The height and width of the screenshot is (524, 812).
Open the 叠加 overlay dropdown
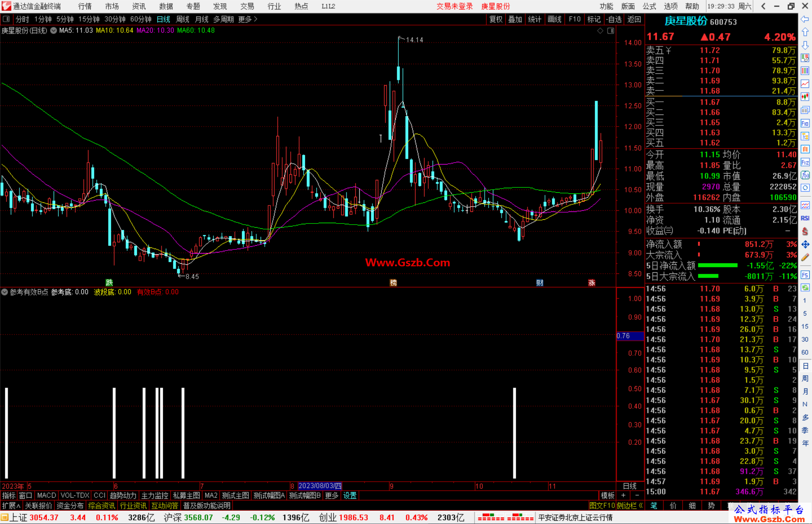coord(515,19)
